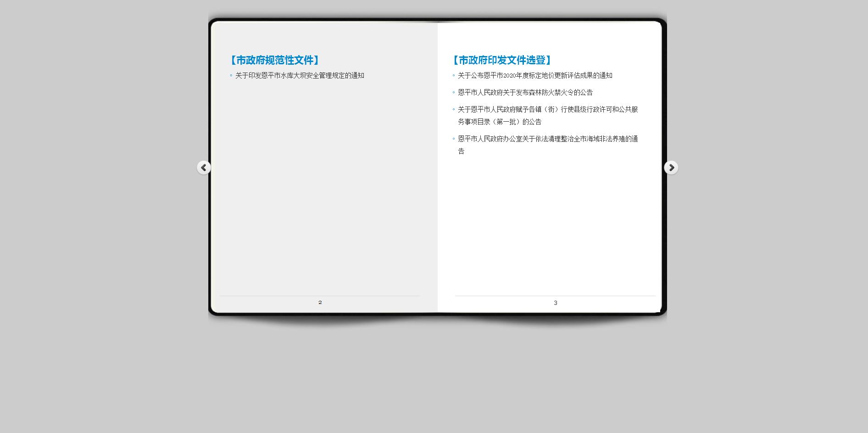Image resolution: width=868 pixels, height=433 pixels.
Task: Select the 【市政府印发文件选登】 section heading
Action: (x=501, y=60)
